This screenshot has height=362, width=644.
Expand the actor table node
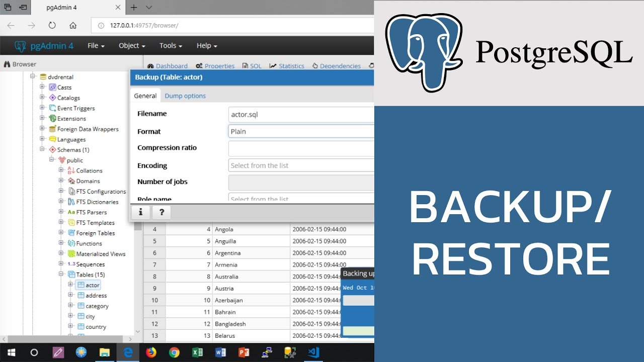71,285
